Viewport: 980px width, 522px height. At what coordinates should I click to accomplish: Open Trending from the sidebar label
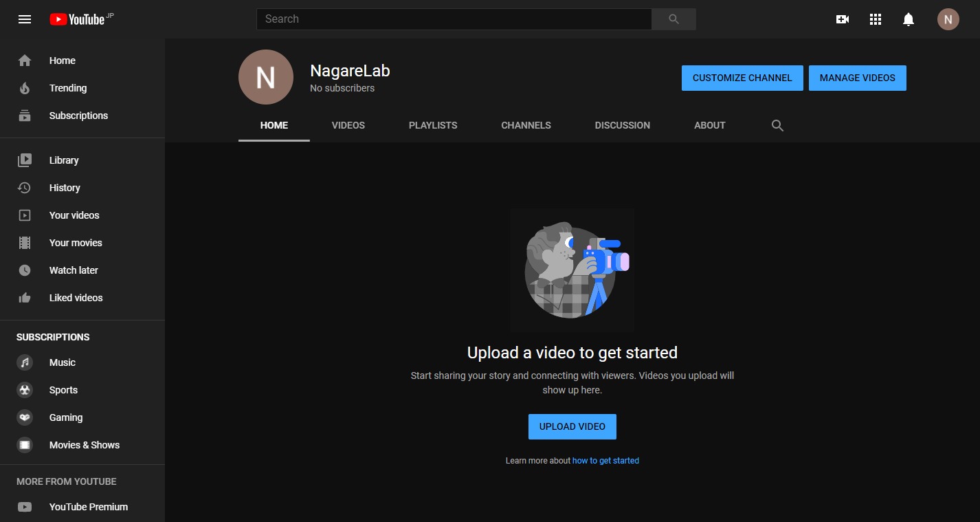tap(68, 88)
